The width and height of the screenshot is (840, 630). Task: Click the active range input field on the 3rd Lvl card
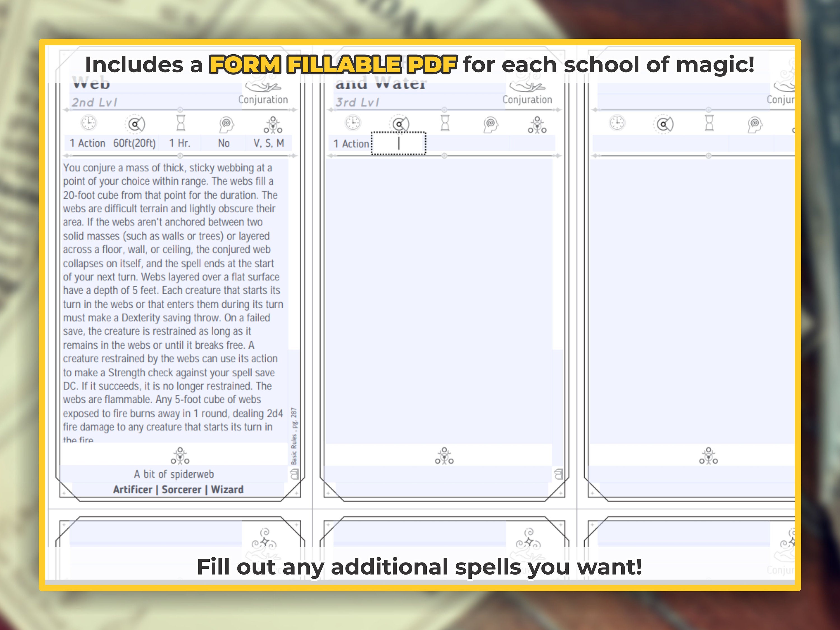[399, 143]
